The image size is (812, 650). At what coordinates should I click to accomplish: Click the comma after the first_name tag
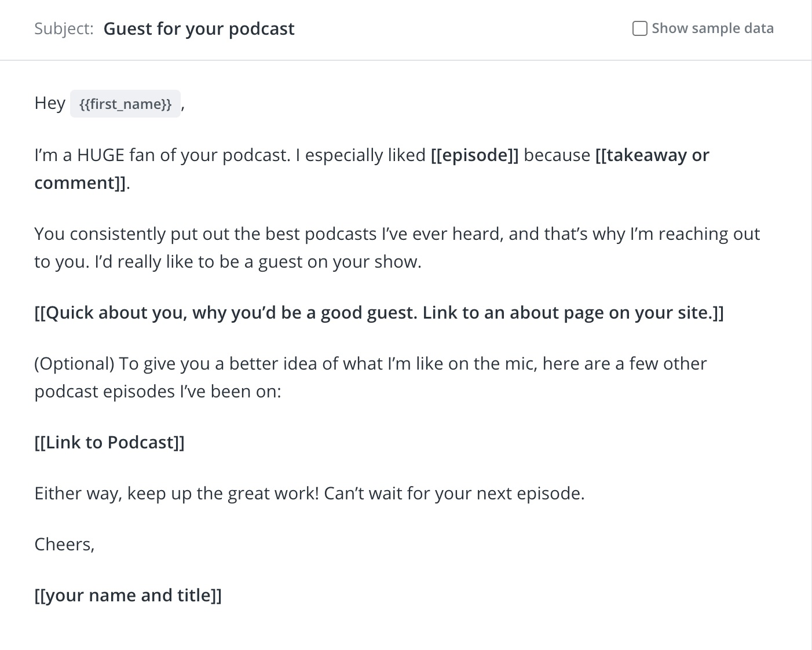click(x=183, y=105)
